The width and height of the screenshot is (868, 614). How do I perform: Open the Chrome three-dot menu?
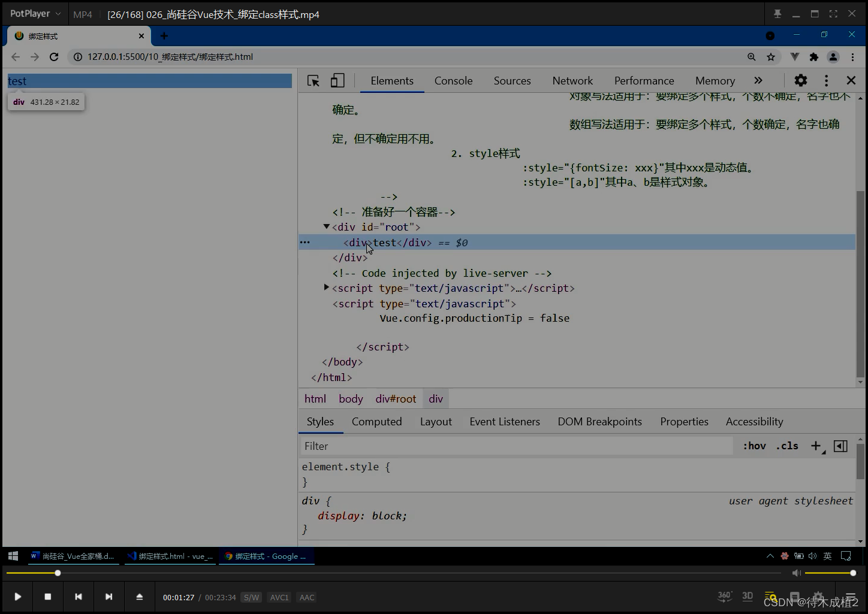click(x=852, y=57)
